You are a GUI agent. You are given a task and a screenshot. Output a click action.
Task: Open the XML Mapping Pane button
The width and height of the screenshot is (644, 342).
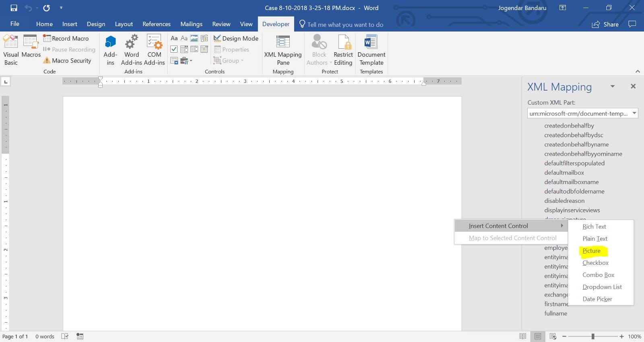[x=283, y=50]
